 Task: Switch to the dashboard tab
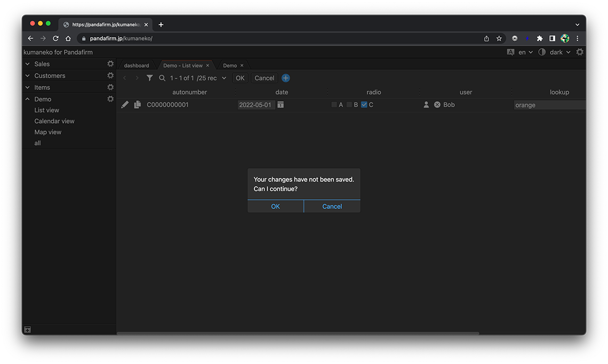tap(137, 66)
